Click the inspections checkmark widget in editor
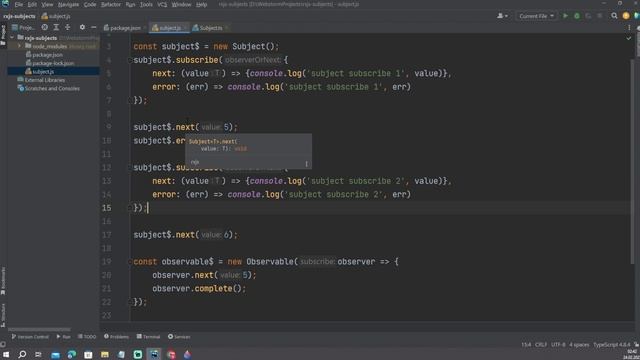Screen dimensions: 640x360 [x=629, y=38]
